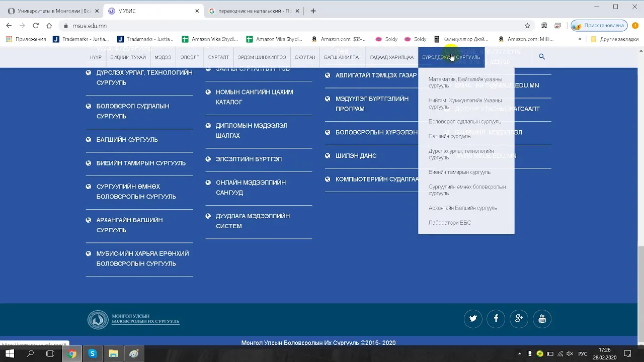
Task: Reload the msue.edu.mn page
Action: click(36, 26)
